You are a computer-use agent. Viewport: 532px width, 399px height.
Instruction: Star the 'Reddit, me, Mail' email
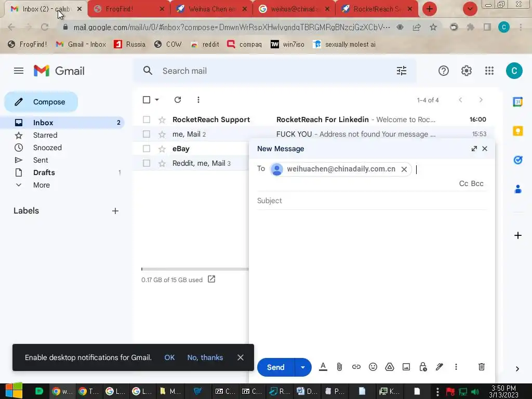pyautogui.click(x=162, y=164)
